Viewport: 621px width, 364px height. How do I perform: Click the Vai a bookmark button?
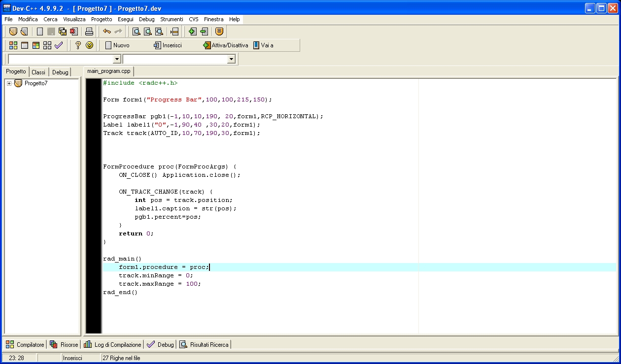coord(263,45)
